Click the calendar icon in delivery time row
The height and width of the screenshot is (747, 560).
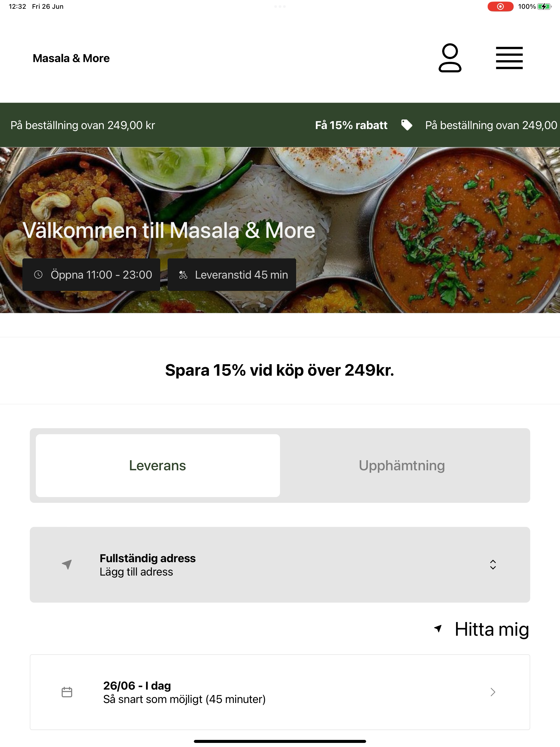67,692
